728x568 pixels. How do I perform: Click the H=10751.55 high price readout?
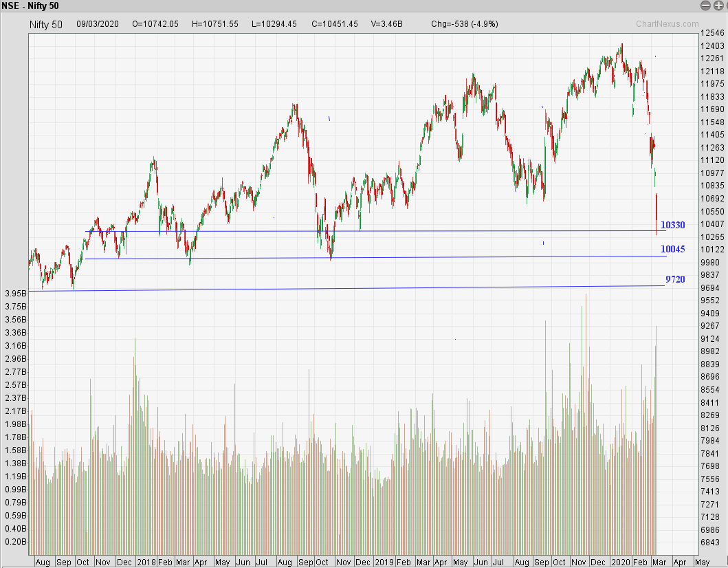215,24
